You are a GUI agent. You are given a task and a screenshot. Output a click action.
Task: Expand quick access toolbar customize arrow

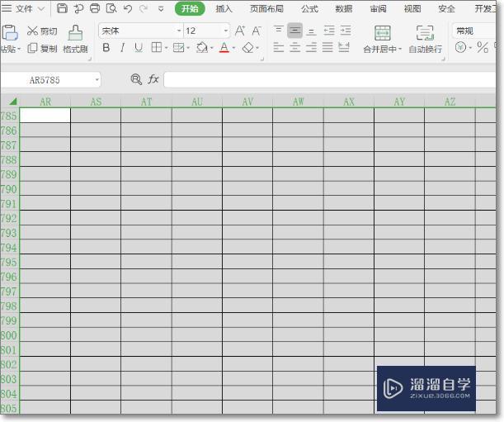click(161, 9)
